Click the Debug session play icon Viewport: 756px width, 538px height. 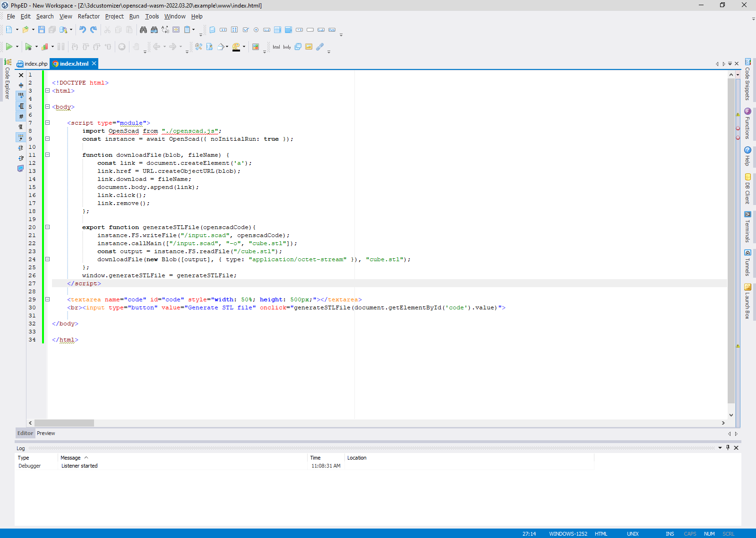point(28,47)
